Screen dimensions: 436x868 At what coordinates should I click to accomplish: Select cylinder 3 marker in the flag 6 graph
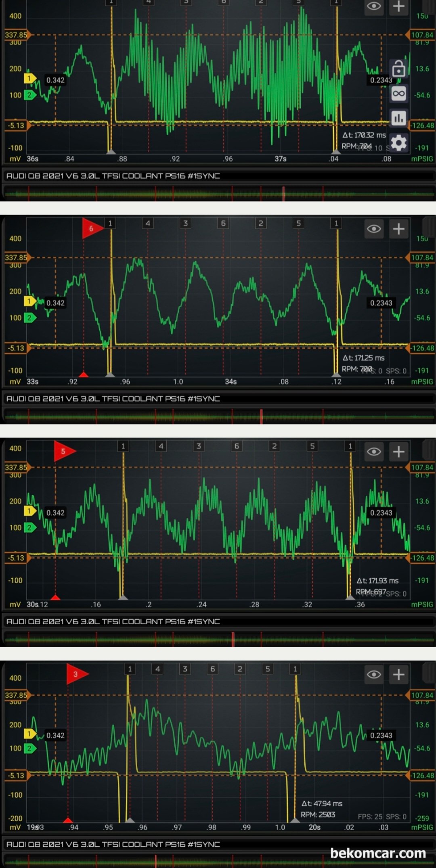pos(185,223)
